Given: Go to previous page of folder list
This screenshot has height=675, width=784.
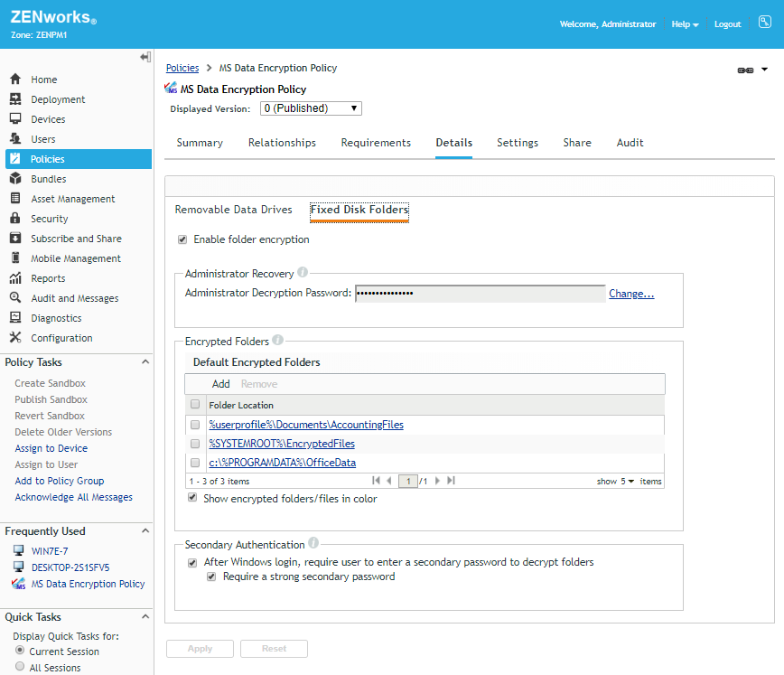Looking at the screenshot, I should tap(389, 481).
